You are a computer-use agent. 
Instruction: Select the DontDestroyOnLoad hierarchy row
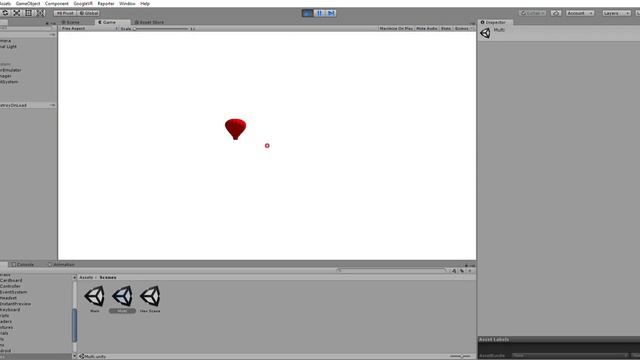(28, 105)
